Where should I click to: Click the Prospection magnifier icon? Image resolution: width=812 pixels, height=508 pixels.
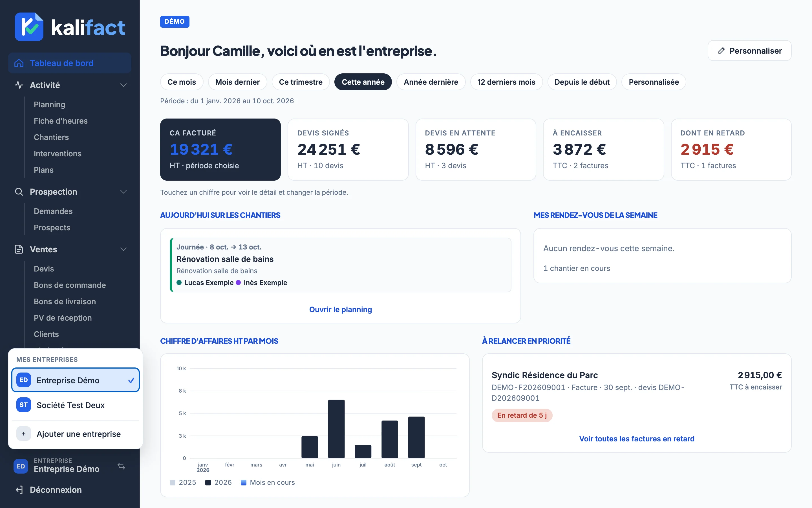click(19, 192)
